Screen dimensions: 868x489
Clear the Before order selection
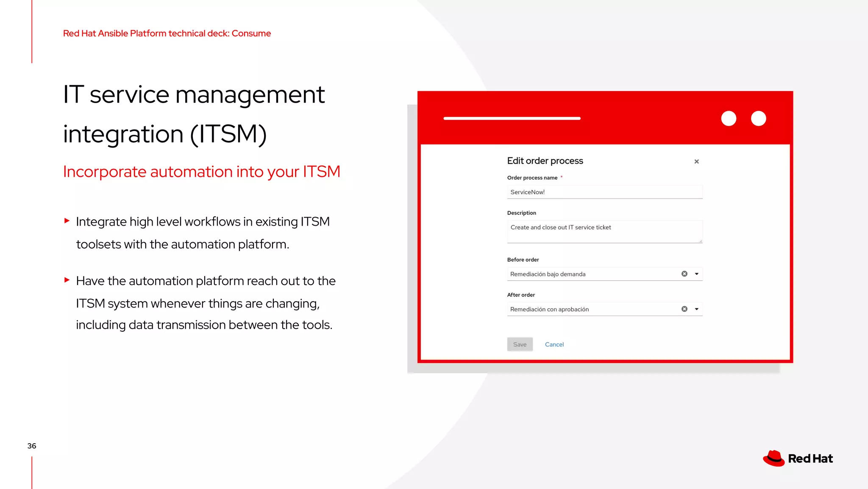(684, 274)
